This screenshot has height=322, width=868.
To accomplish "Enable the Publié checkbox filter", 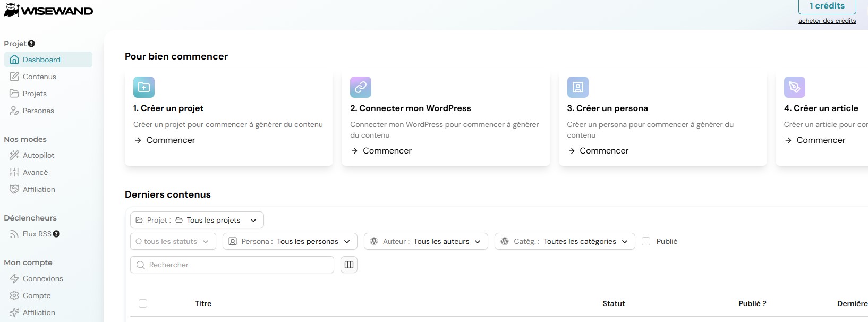I will pyautogui.click(x=646, y=241).
